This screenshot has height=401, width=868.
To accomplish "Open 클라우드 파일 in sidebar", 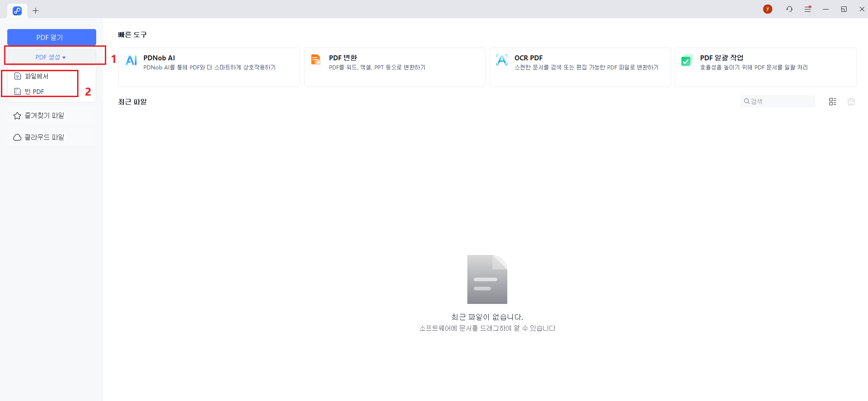I will click(52, 137).
